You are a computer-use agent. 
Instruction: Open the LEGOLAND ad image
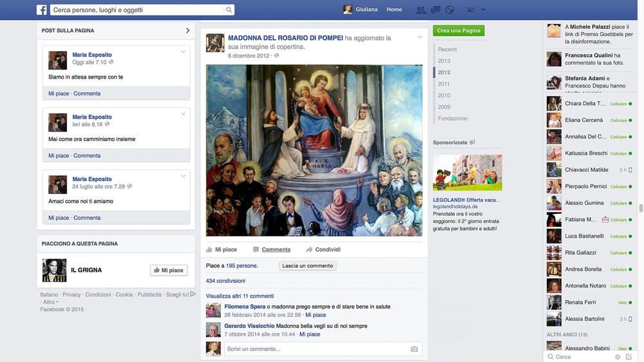(x=468, y=173)
